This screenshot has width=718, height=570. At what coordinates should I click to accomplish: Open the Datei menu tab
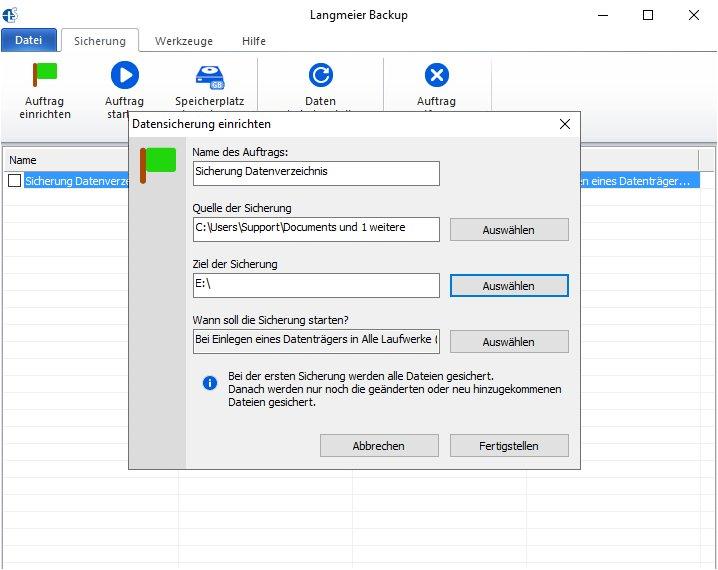(x=29, y=40)
